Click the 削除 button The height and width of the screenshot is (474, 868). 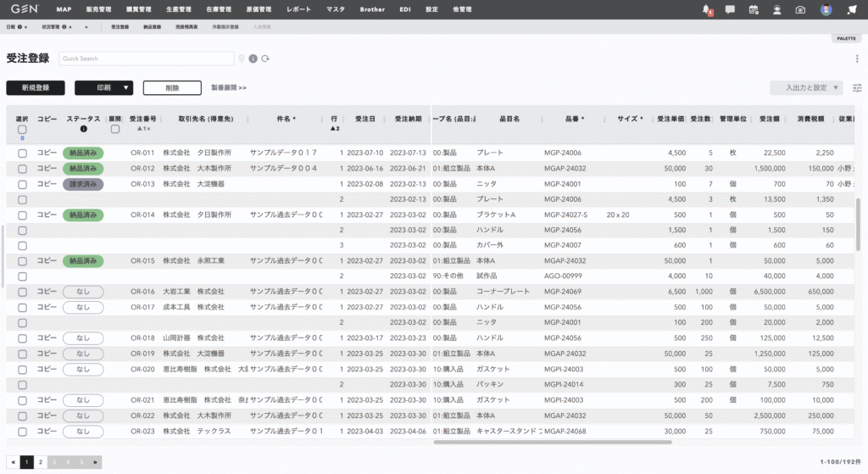pos(172,87)
